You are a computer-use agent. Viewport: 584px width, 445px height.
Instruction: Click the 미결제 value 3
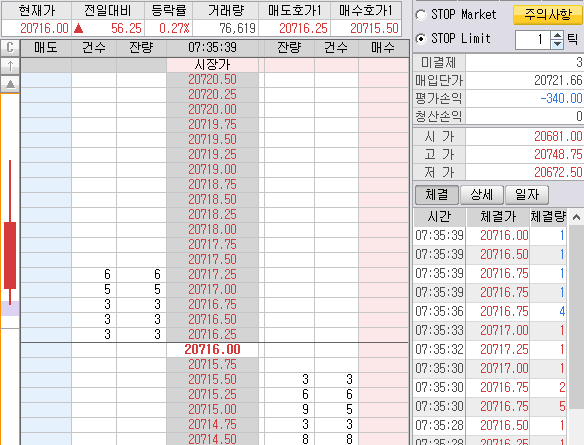[x=579, y=63]
